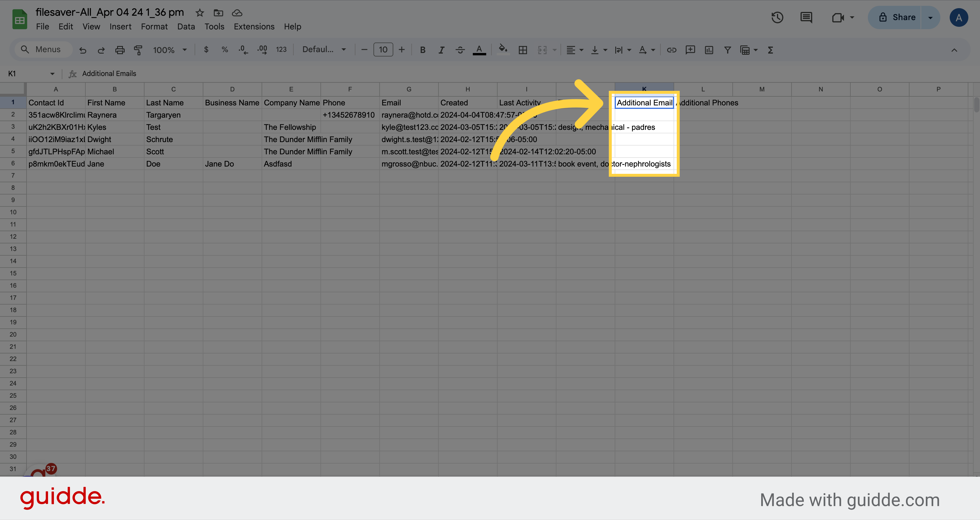The width and height of the screenshot is (980, 520).
Task: Click the Share button
Action: (x=895, y=17)
